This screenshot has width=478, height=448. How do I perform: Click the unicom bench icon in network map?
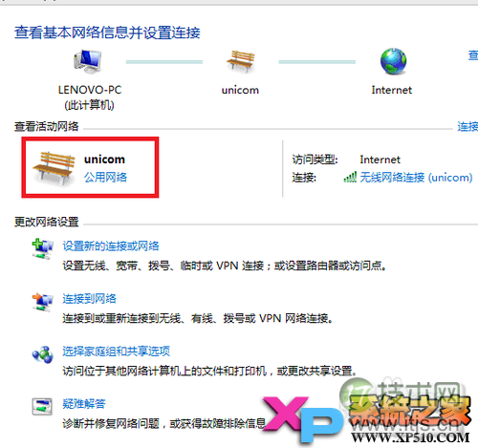coord(241,61)
